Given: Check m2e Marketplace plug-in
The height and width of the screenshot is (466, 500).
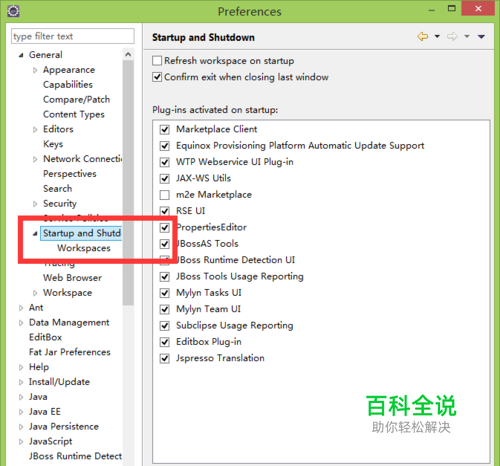Looking at the screenshot, I should click(x=165, y=195).
